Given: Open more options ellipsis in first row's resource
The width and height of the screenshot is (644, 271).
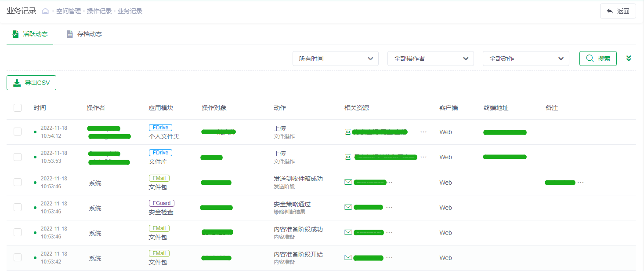Looking at the screenshot, I should tap(423, 132).
